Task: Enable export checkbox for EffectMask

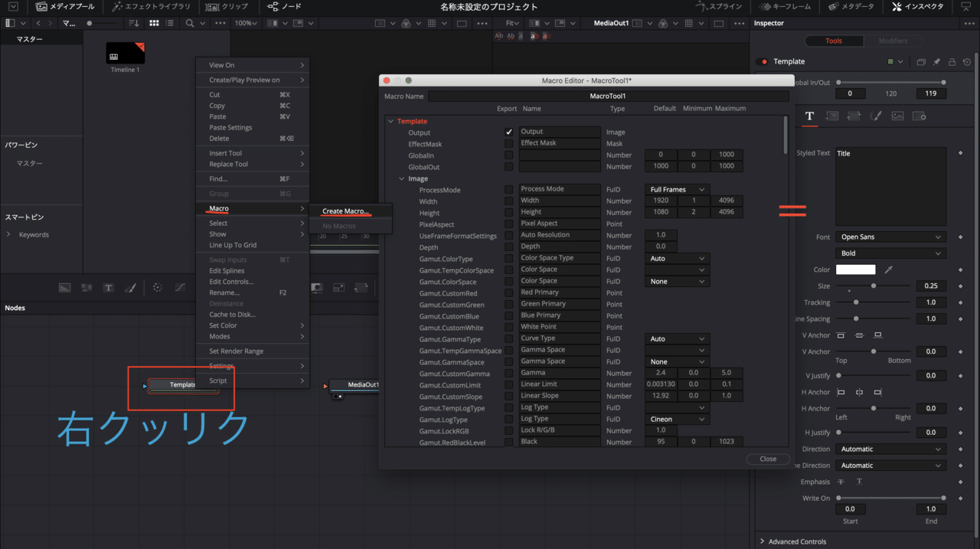Action: [509, 144]
